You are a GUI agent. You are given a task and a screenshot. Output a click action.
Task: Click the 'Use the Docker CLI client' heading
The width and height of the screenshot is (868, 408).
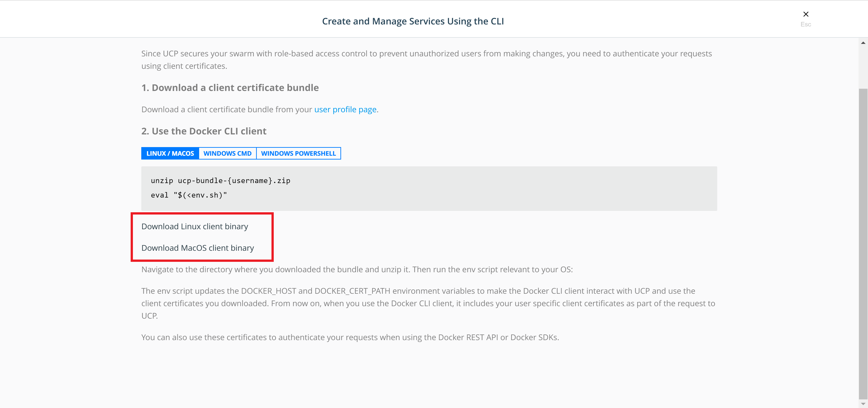click(x=204, y=131)
